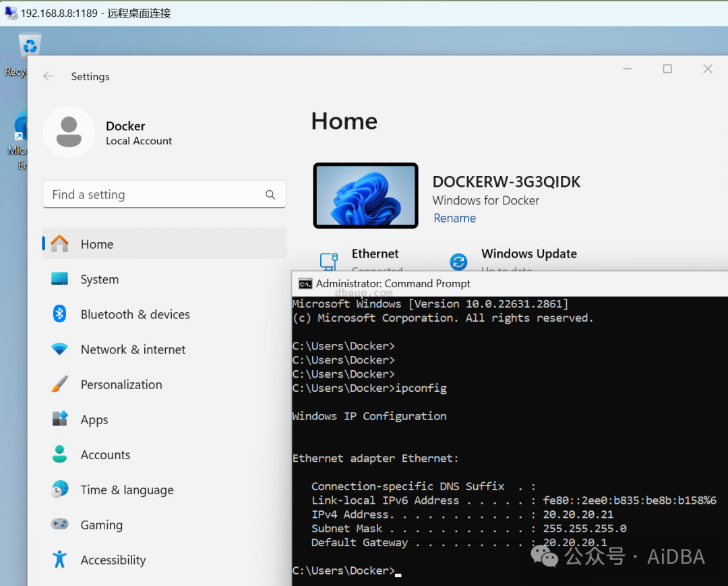
Task: Open the Docker account avatar
Action: click(69, 132)
